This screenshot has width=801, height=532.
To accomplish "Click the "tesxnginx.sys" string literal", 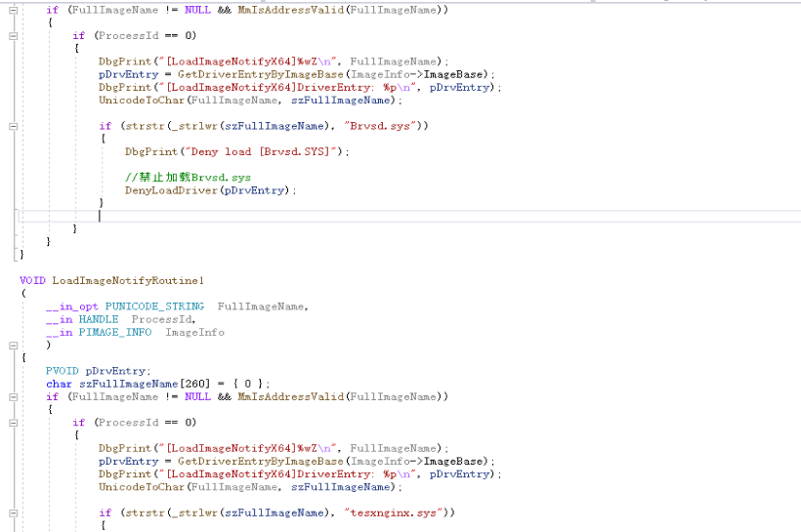I will (394, 512).
